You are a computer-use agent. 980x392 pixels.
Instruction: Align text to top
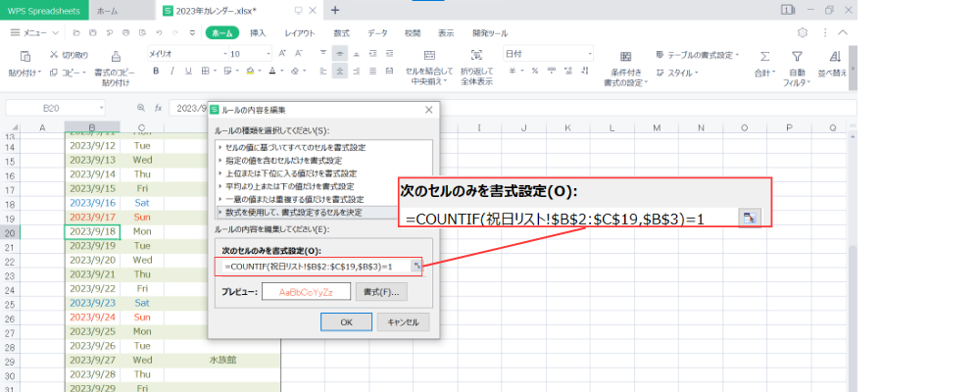click(x=323, y=54)
